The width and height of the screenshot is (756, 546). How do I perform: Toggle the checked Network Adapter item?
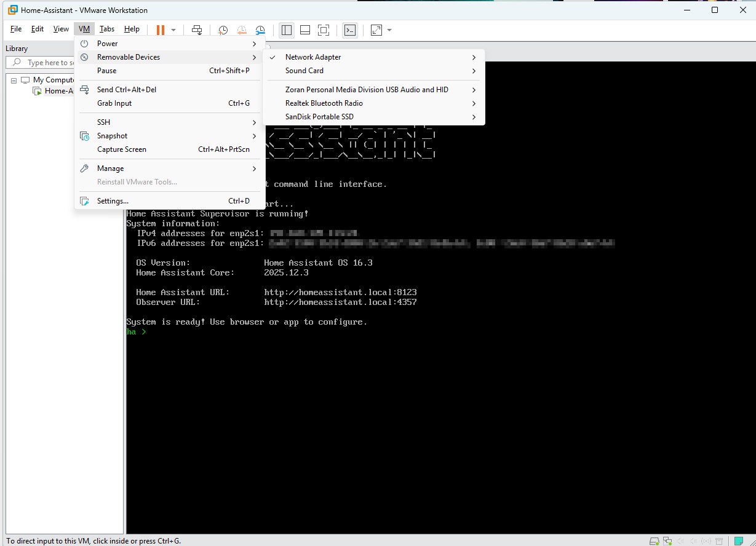pyautogui.click(x=373, y=57)
